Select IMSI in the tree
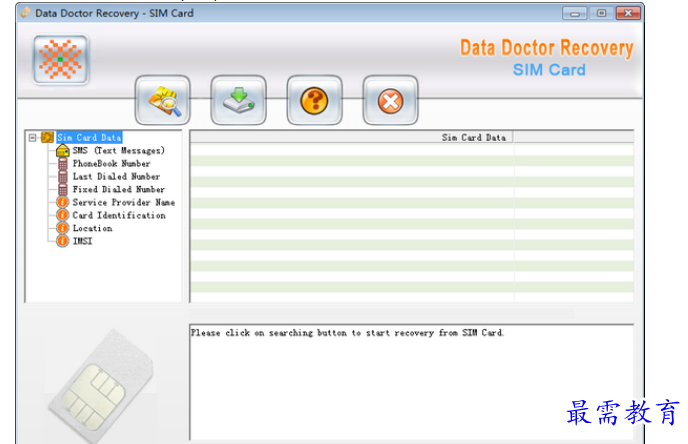Screen dimensions: 688x444 (82, 241)
